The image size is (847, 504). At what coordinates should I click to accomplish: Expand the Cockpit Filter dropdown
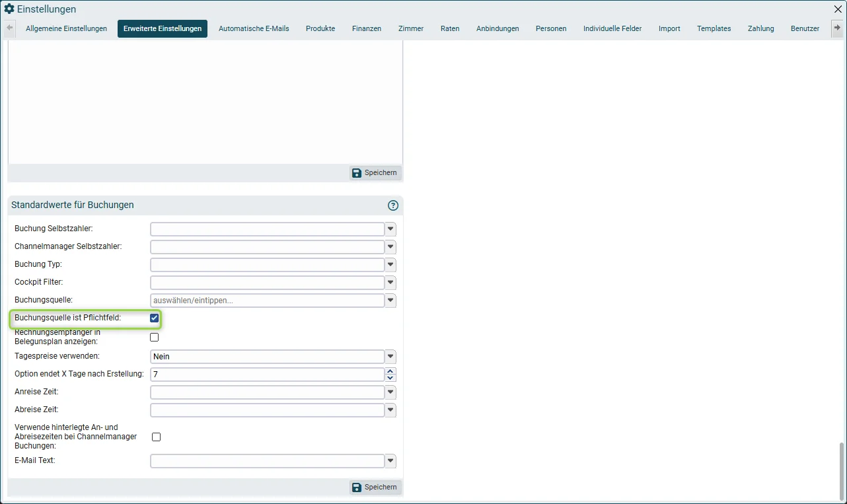[x=390, y=283]
